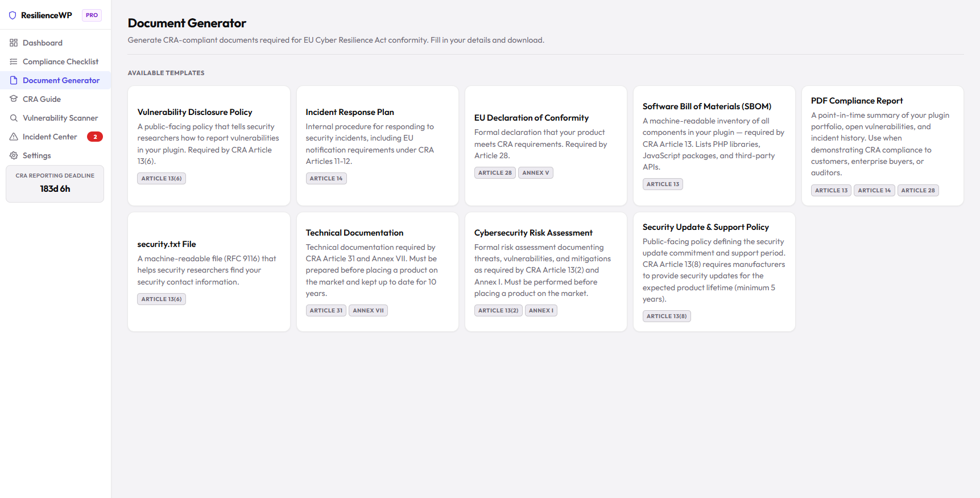980x498 pixels.
Task: Select EU Declaration of Conformity template
Action: pyautogui.click(x=546, y=146)
